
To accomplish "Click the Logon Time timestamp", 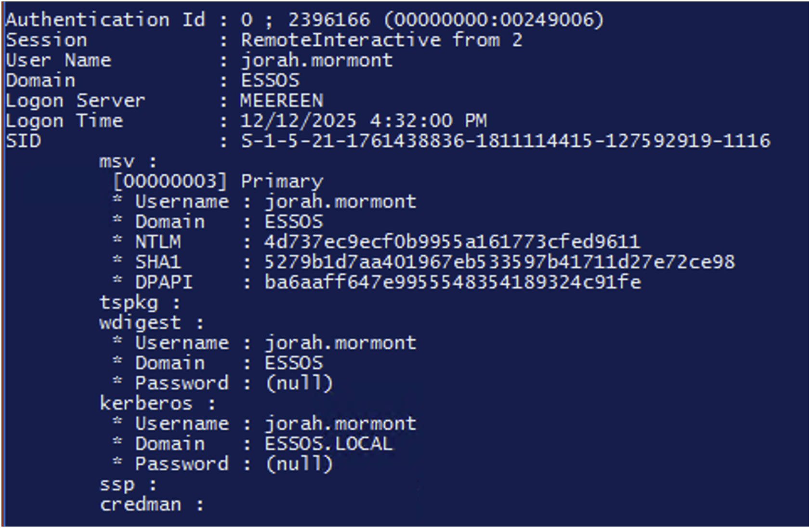I will [x=364, y=121].
